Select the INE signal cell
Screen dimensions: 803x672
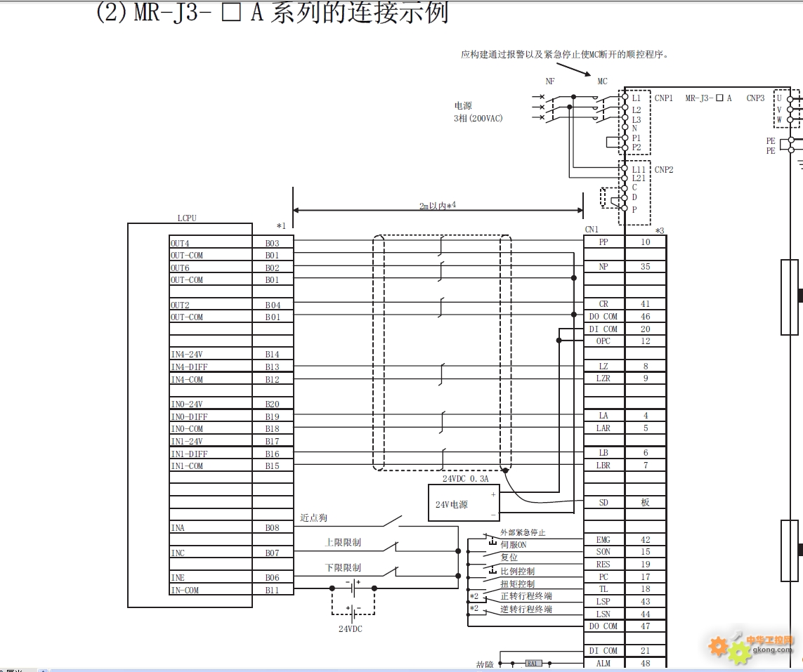click(x=211, y=577)
